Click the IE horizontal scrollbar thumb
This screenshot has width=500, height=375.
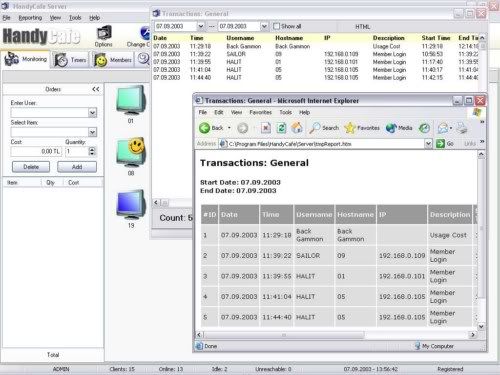[284, 335]
